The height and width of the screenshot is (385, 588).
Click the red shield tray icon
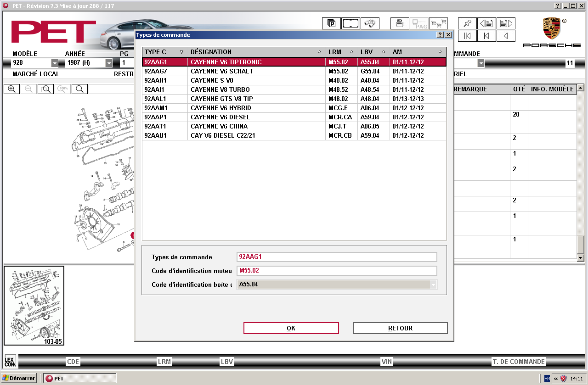click(x=564, y=379)
